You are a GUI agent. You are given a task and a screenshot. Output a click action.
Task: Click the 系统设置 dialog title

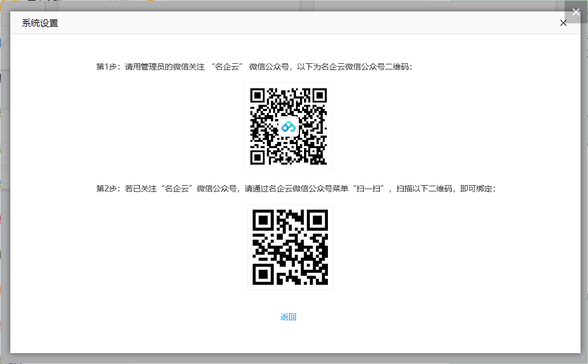pyautogui.click(x=40, y=23)
